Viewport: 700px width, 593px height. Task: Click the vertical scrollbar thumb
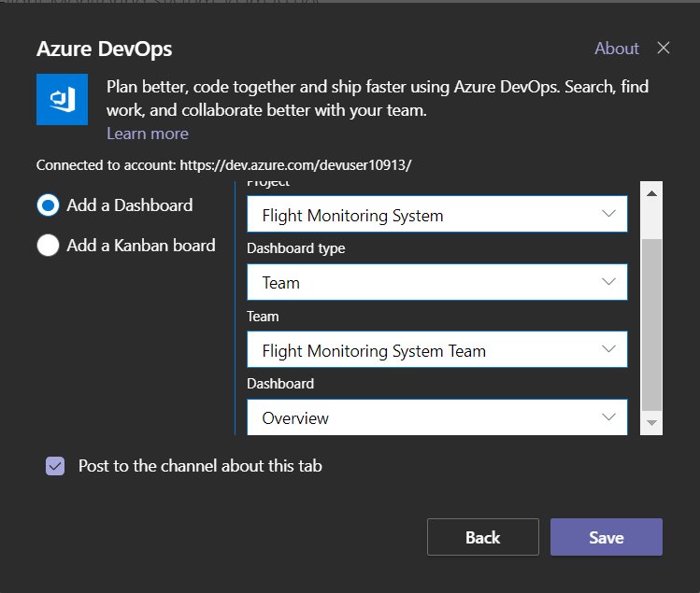point(652,322)
